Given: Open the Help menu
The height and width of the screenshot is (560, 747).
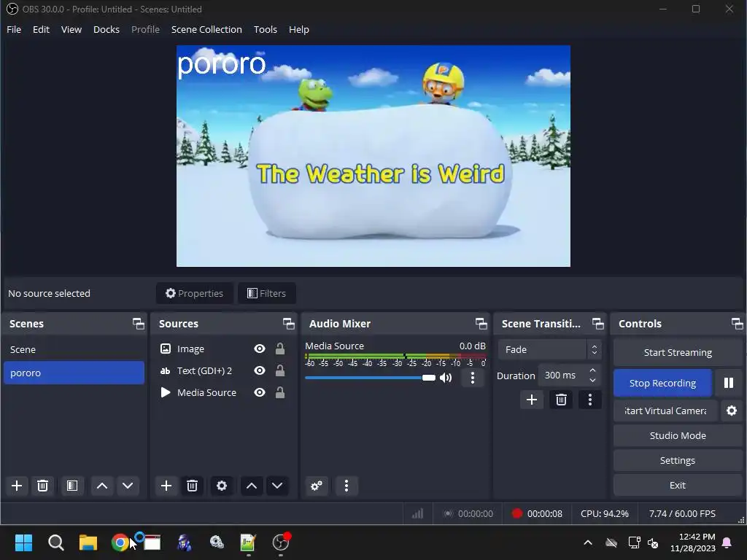Looking at the screenshot, I should click(x=298, y=29).
